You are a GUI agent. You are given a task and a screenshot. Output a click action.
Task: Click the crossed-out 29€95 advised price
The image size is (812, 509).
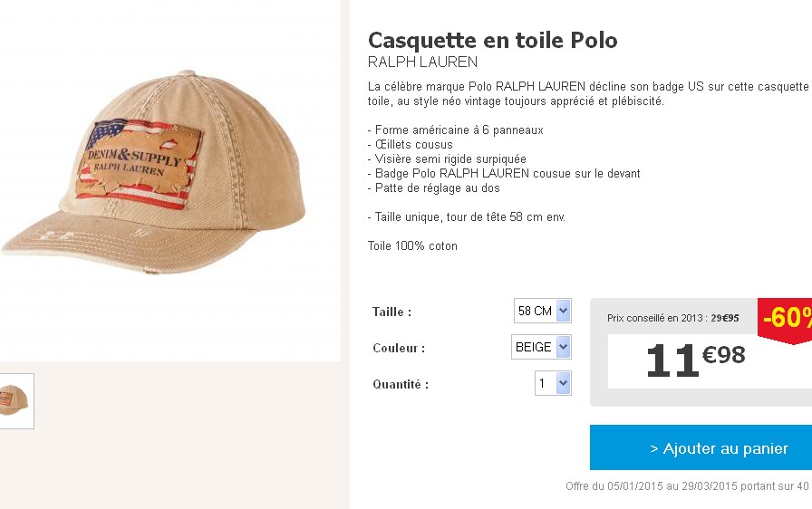[x=724, y=318]
